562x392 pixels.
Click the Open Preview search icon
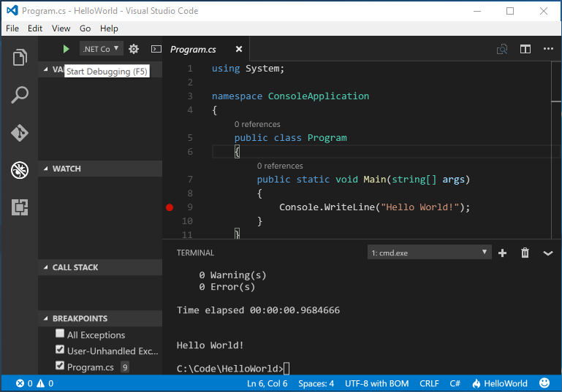point(502,49)
